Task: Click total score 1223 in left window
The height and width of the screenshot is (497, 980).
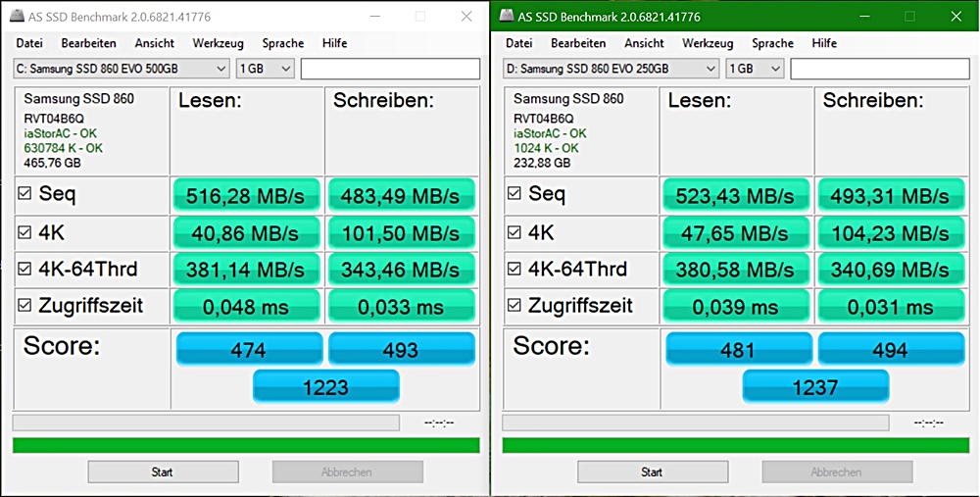Action: coord(325,386)
